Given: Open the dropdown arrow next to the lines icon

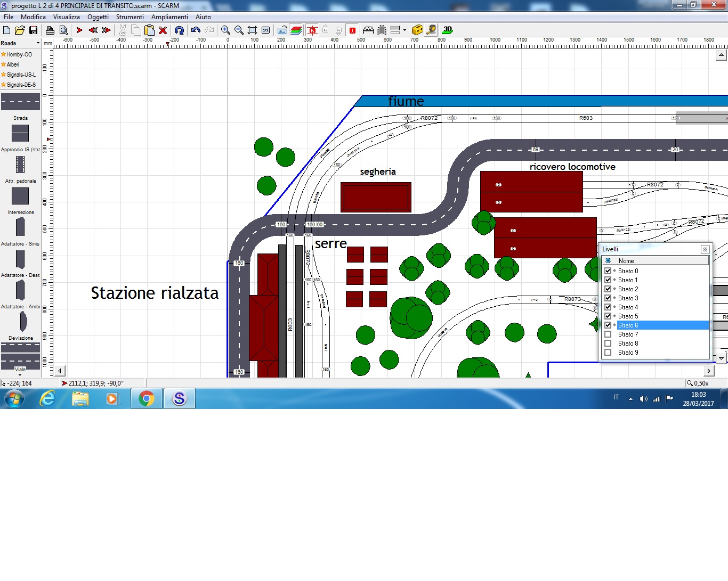Looking at the screenshot, I should 405,30.
